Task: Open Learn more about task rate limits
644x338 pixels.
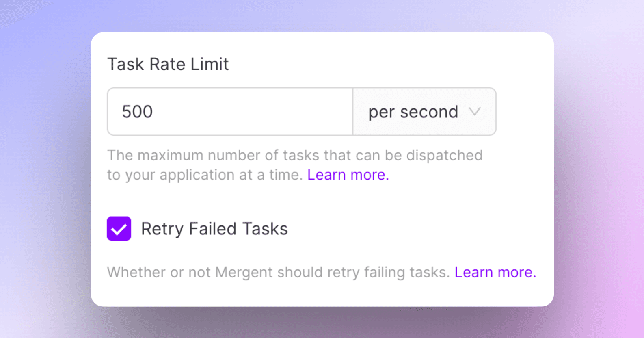Action: click(347, 174)
